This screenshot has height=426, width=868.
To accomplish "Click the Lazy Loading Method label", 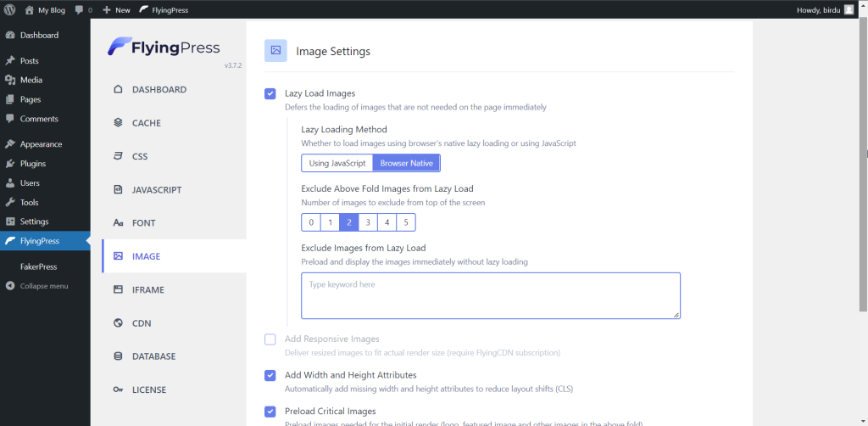I will (344, 130).
